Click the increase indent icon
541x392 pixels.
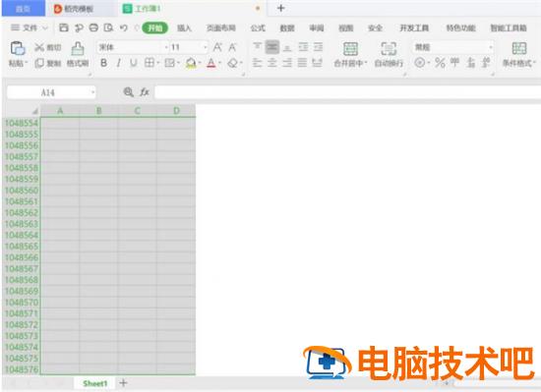[318, 46]
